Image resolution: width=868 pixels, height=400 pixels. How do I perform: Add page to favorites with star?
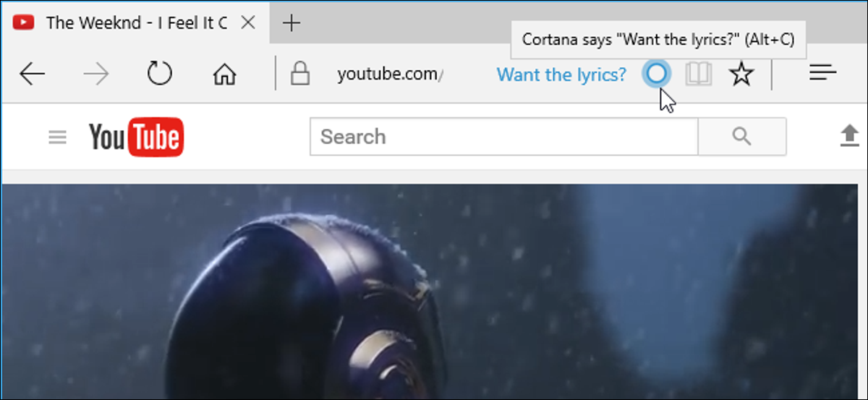(x=741, y=73)
